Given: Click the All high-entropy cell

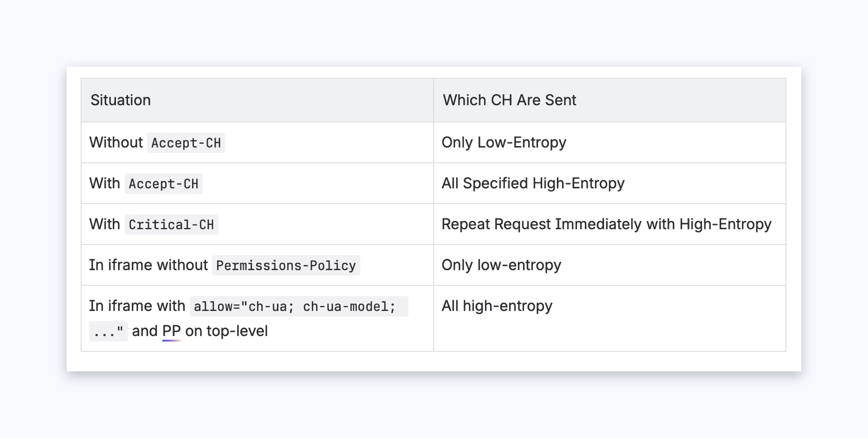Looking at the screenshot, I should 497,306.
